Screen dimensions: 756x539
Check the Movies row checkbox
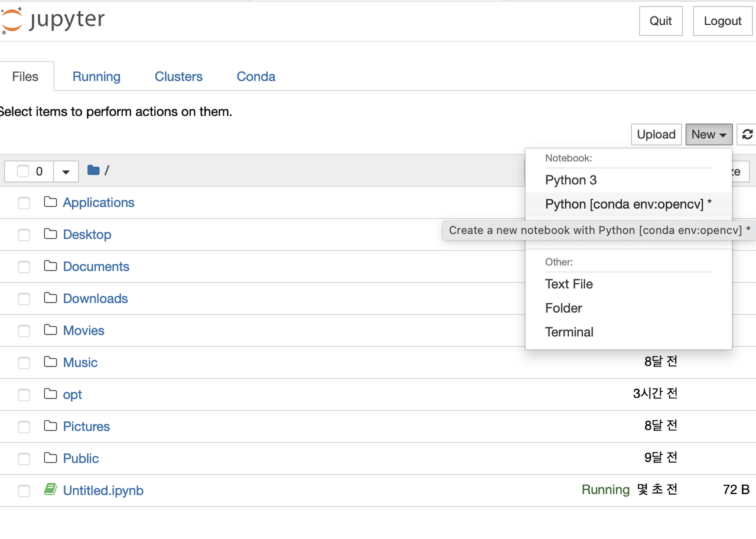click(24, 331)
